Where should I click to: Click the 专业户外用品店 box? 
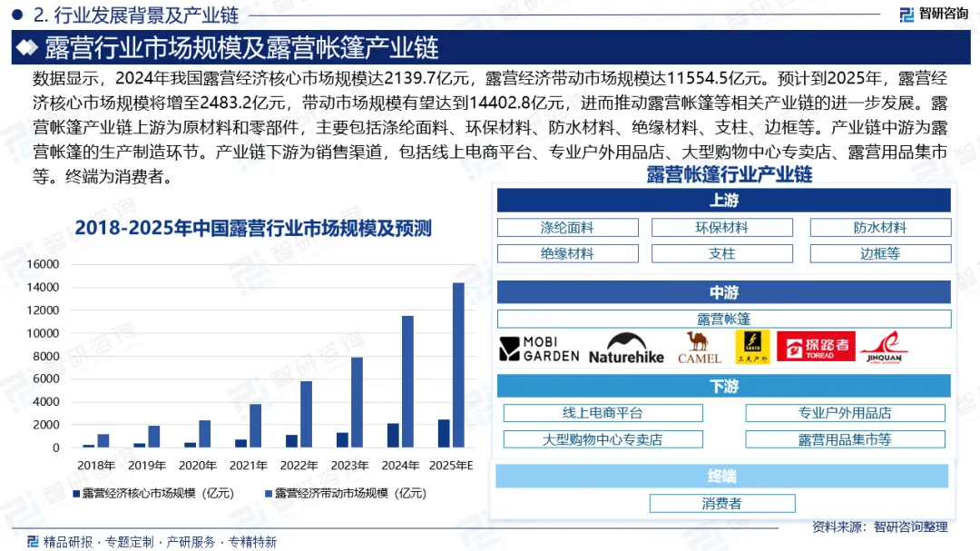click(845, 413)
